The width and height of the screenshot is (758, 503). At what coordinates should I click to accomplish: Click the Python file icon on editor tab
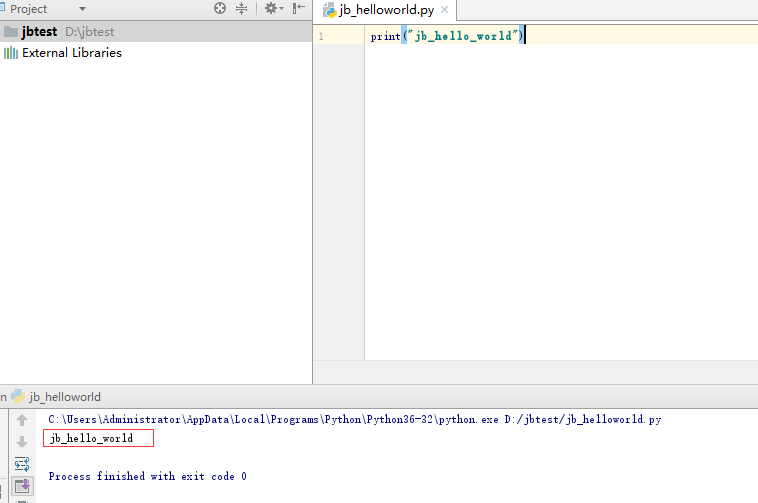coord(330,10)
